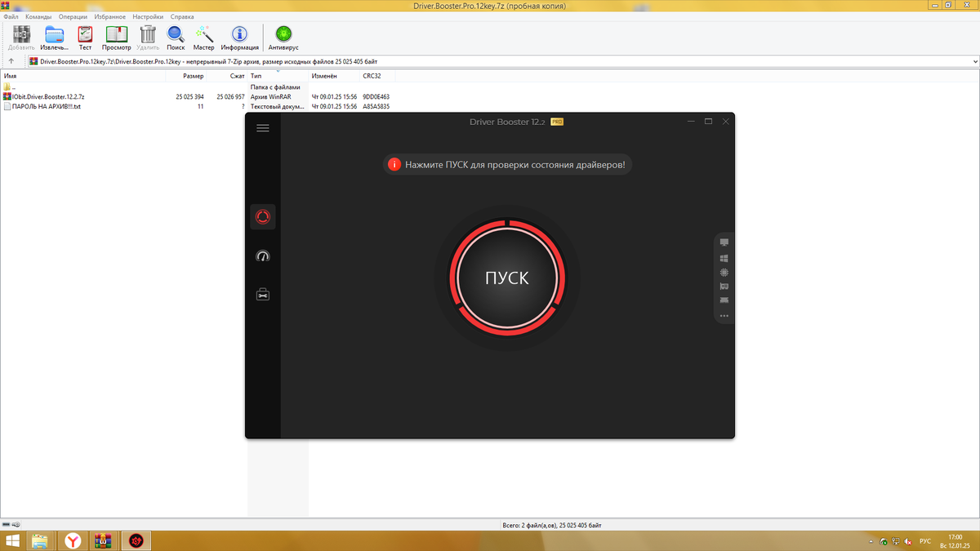
Task: Open the Windows Start button
Action: (x=12, y=540)
